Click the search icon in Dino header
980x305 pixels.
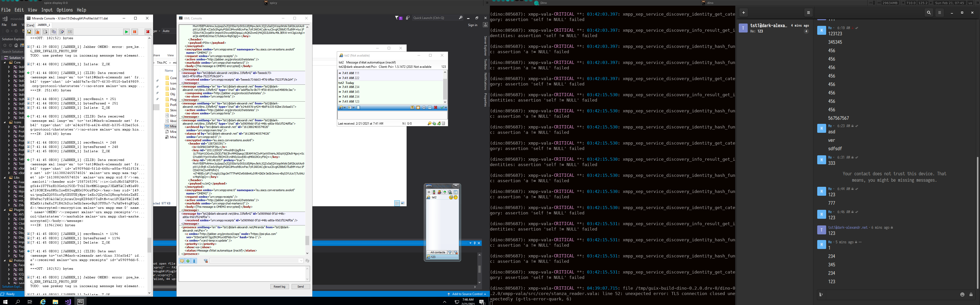pyautogui.click(x=929, y=13)
